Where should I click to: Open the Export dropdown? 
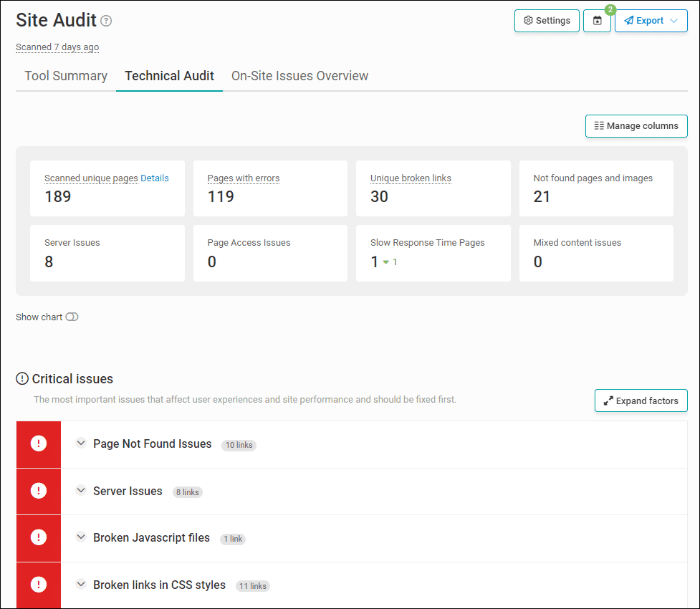pos(651,21)
